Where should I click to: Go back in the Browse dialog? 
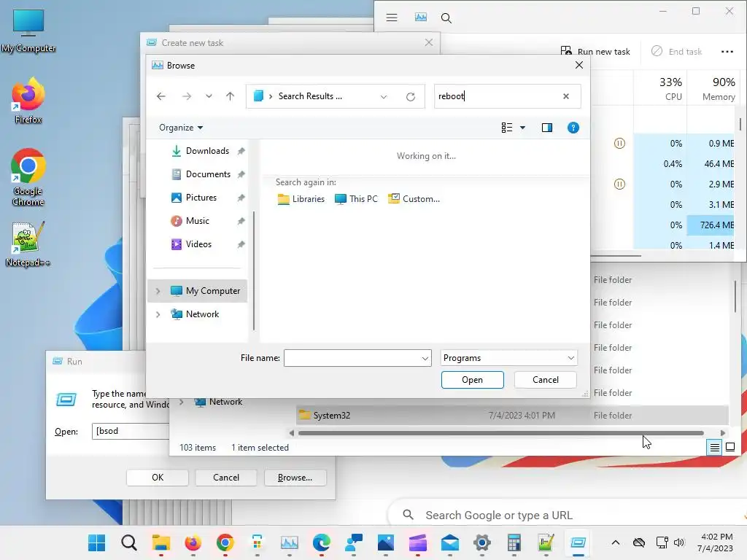point(161,96)
